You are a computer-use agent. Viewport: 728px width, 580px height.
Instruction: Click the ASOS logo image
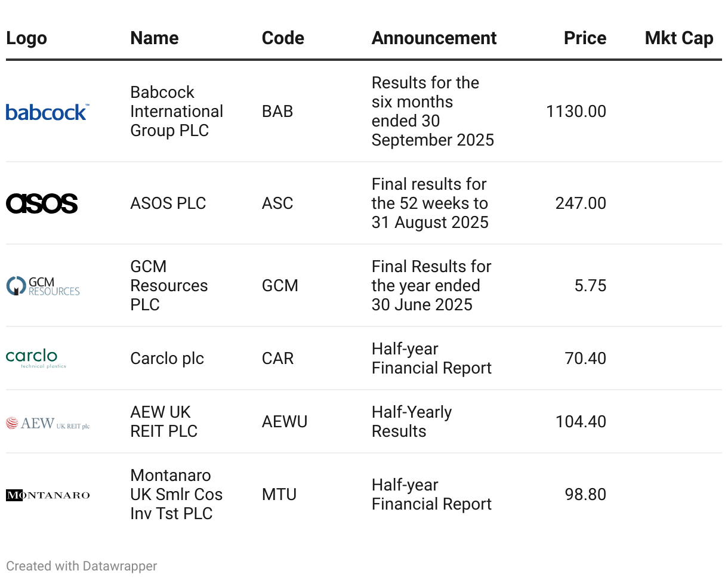[x=42, y=203]
